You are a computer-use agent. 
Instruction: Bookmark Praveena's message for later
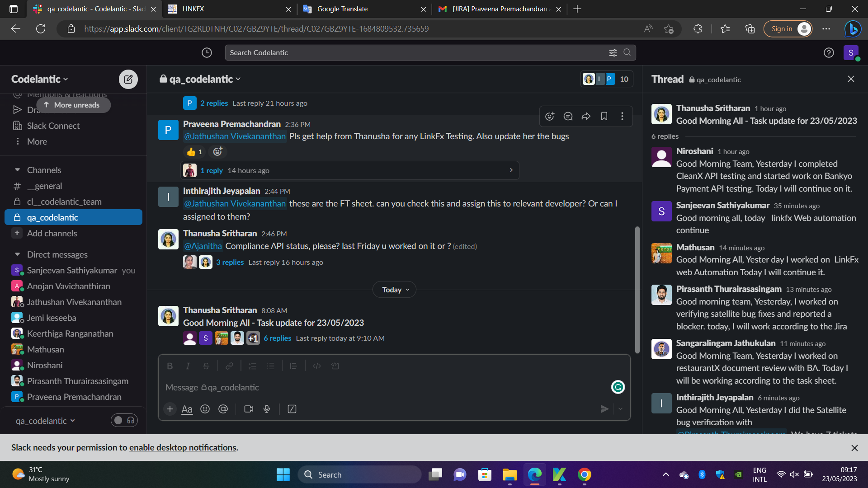604,117
